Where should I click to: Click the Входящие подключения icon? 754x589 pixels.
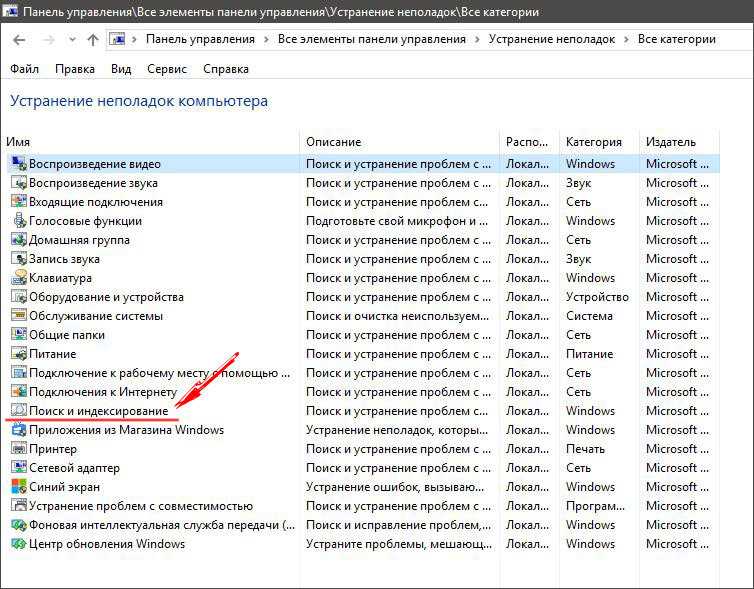[19, 201]
